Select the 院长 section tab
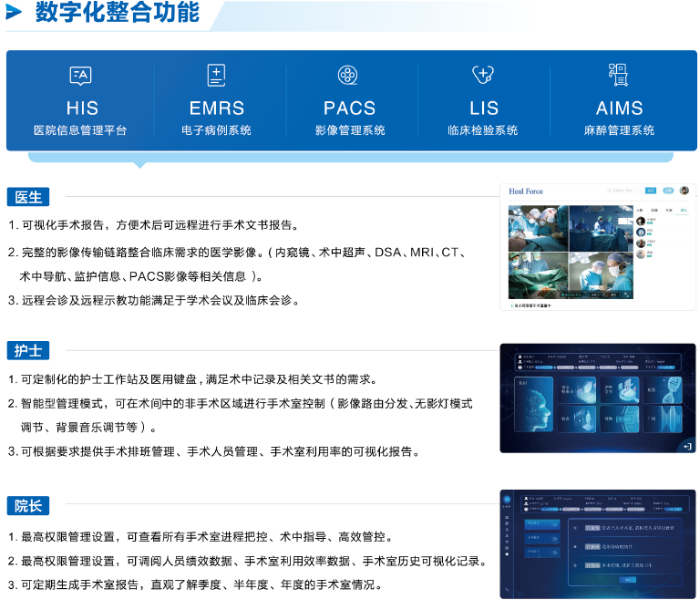The image size is (700, 610). 29,506
